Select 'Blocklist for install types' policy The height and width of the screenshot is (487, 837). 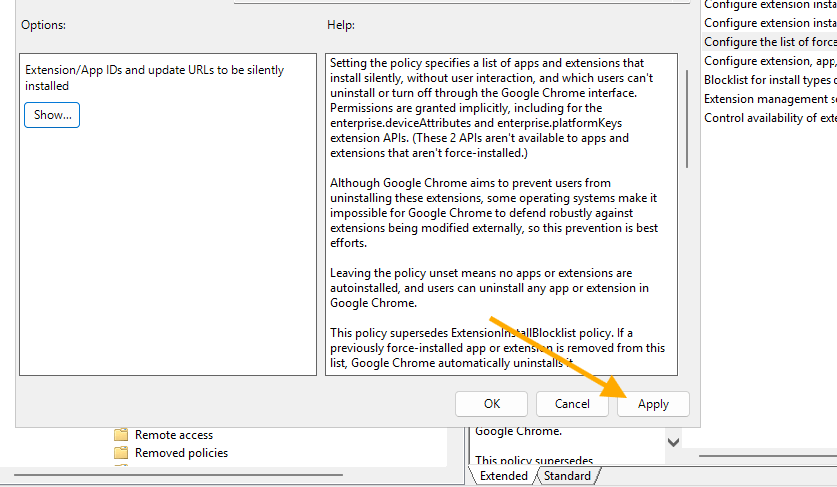pos(769,79)
